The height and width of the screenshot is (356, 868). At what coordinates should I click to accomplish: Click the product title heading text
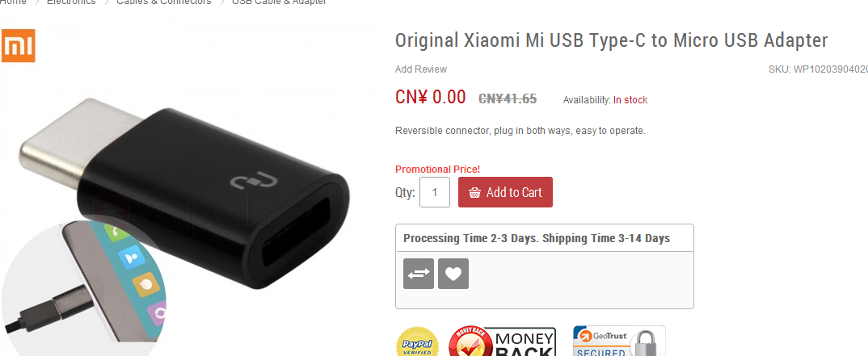tap(611, 40)
